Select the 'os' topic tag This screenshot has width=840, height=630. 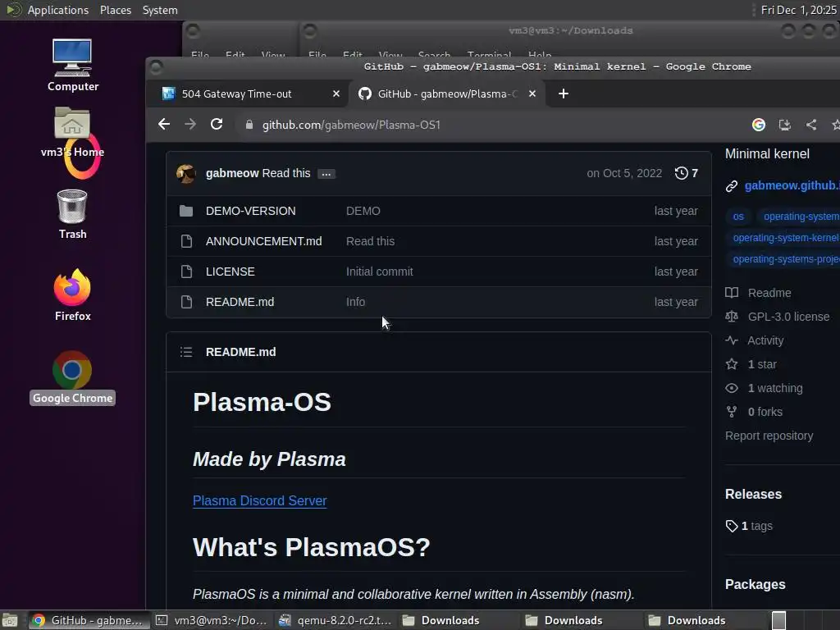738,217
